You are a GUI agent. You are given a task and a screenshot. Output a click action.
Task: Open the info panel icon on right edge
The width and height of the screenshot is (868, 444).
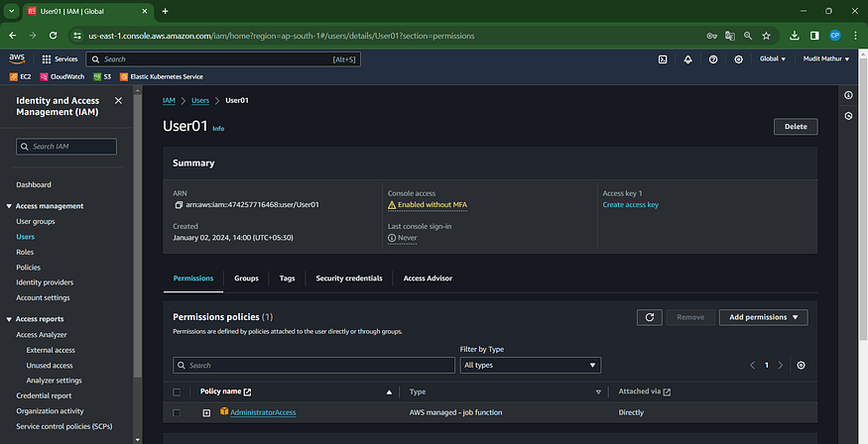pyautogui.click(x=848, y=95)
